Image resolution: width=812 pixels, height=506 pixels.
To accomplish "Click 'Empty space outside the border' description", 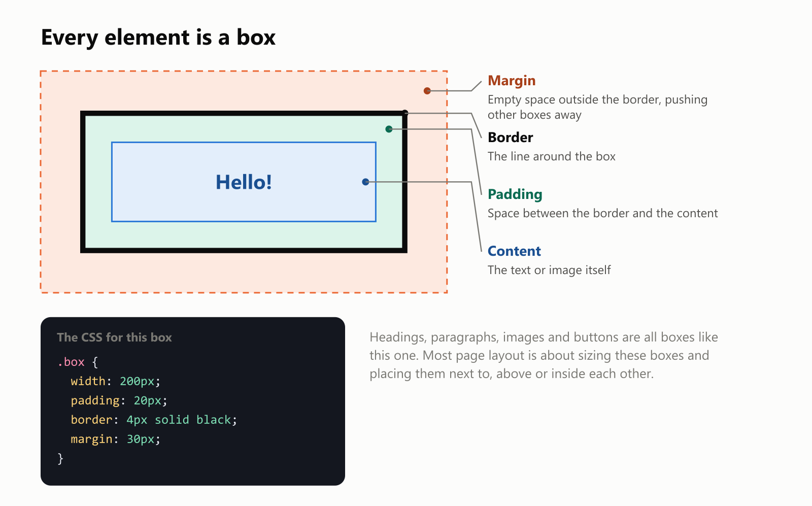I will 598,107.
